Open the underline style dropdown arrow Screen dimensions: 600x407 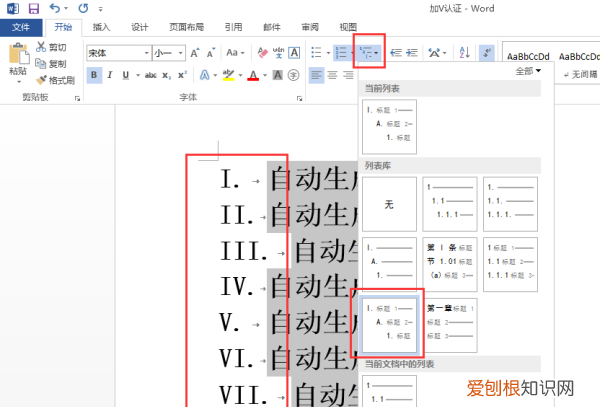138,75
